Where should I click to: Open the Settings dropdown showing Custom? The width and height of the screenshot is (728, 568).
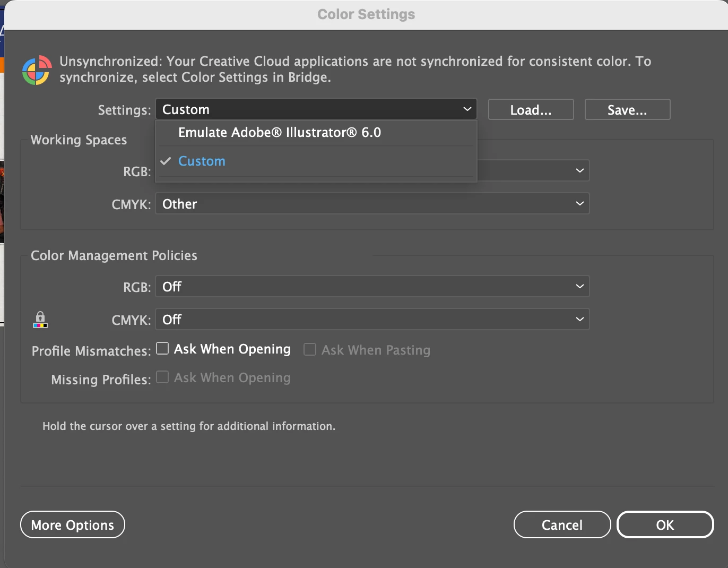pos(316,109)
